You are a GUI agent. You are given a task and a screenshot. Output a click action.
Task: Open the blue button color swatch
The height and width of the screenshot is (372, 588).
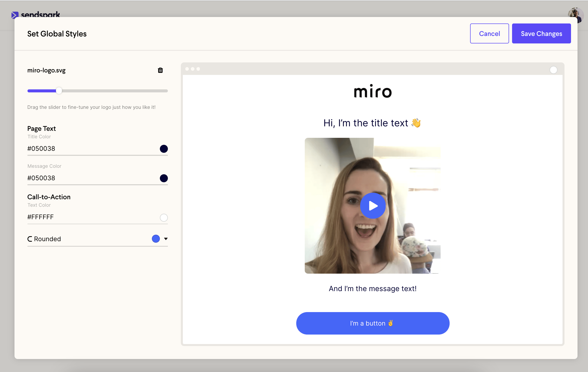point(156,239)
